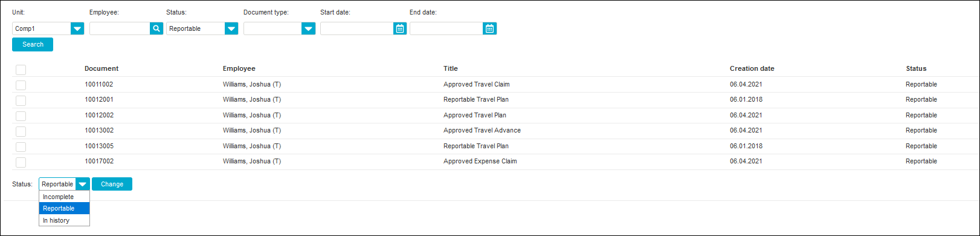Click the Change button
The width and height of the screenshot is (980, 236).
112,184
